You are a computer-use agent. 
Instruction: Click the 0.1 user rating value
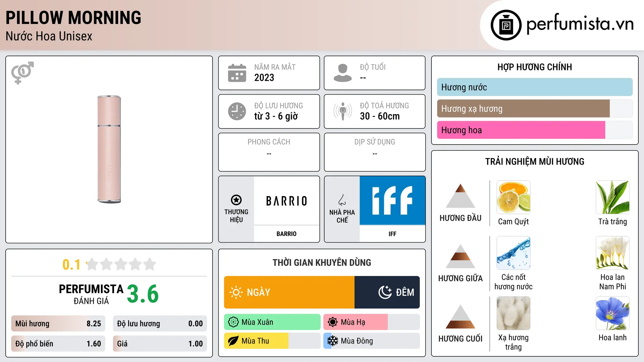point(71,265)
